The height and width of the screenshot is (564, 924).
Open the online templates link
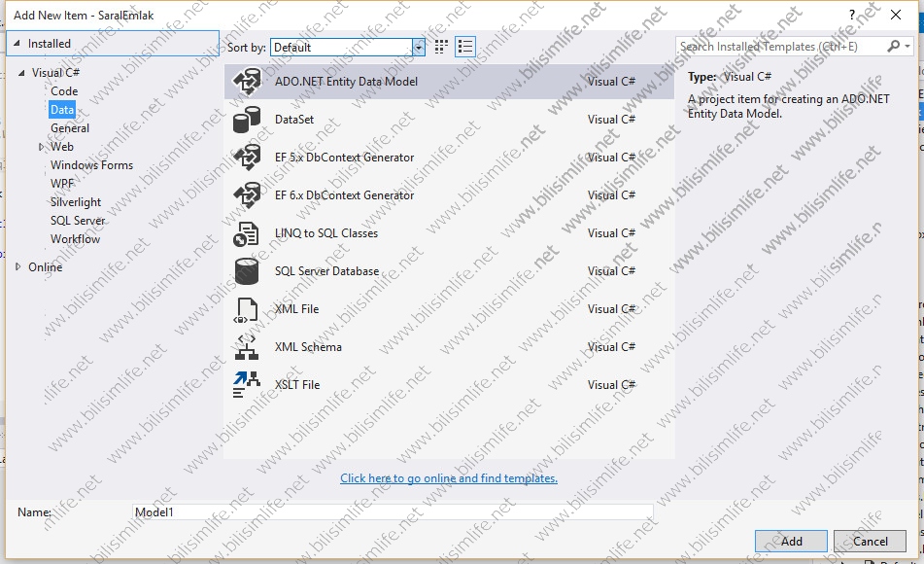[449, 477]
